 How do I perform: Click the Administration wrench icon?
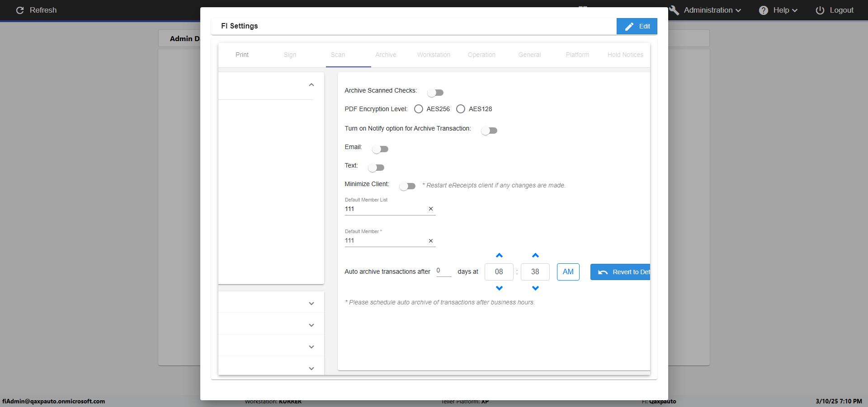coord(674,10)
